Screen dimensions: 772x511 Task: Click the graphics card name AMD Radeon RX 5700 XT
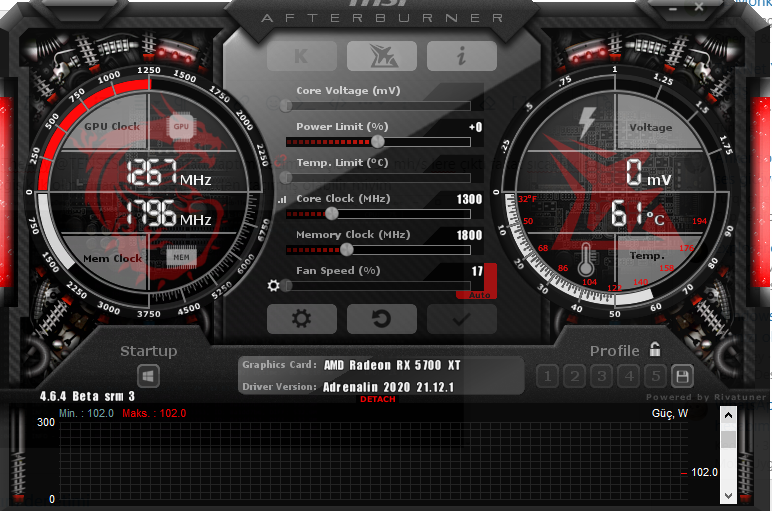(x=392, y=365)
